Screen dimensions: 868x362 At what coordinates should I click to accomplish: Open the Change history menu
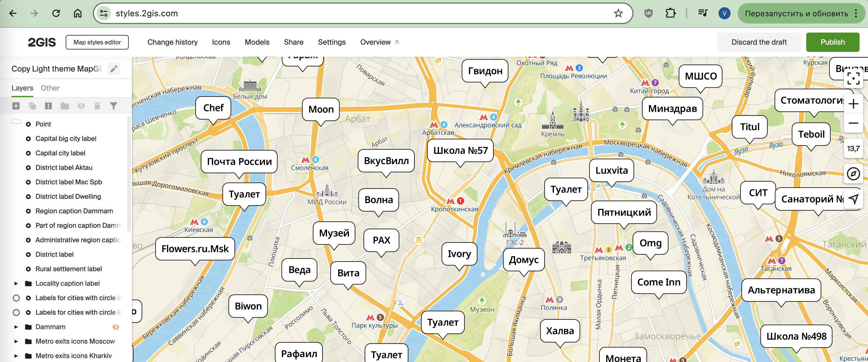(x=172, y=42)
